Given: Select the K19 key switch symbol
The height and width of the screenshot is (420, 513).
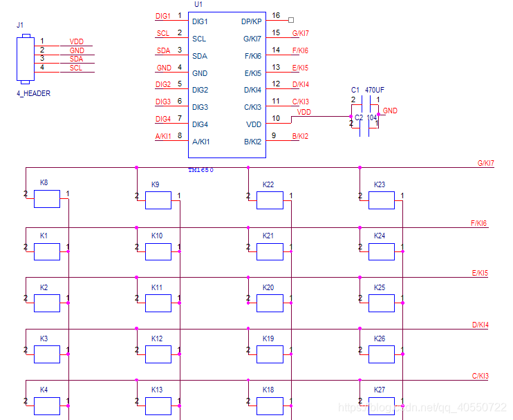Looking at the screenshot, I should point(270,354).
